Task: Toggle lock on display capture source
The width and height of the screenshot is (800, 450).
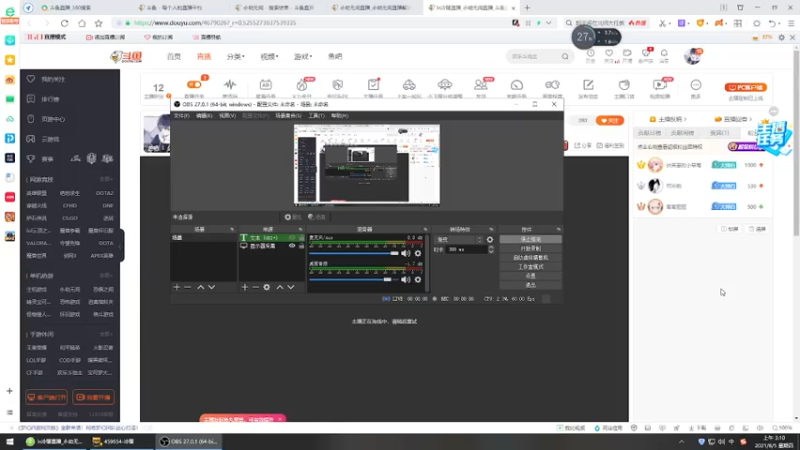Action: coord(302,246)
